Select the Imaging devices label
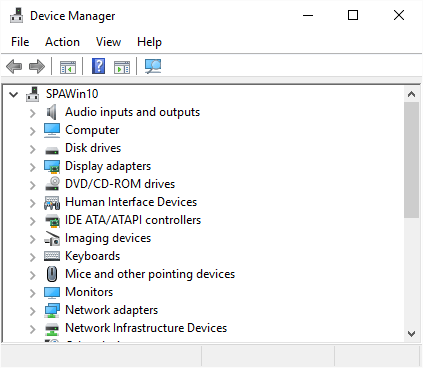The width and height of the screenshot is (423, 368). tap(108, 238)
